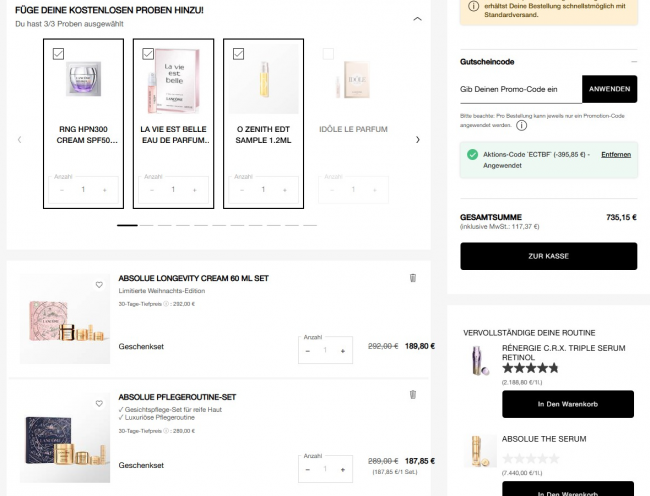The height and width of the screenshot is (496, 650).
Task: Click the promo code input field
Action: 520,89
